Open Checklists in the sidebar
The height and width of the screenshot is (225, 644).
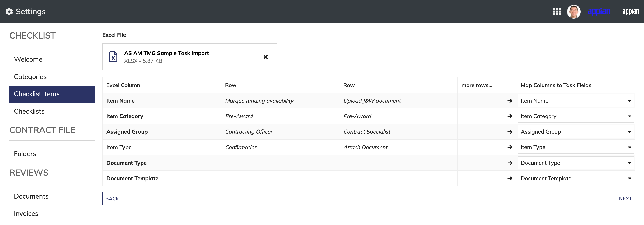point(52,111)
